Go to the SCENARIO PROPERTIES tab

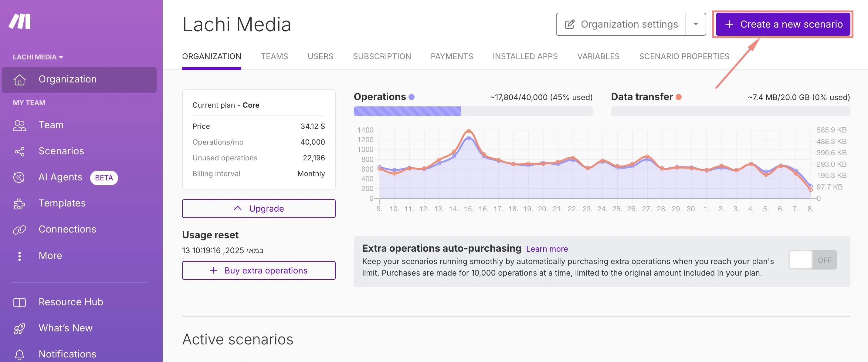coord(684,56)
